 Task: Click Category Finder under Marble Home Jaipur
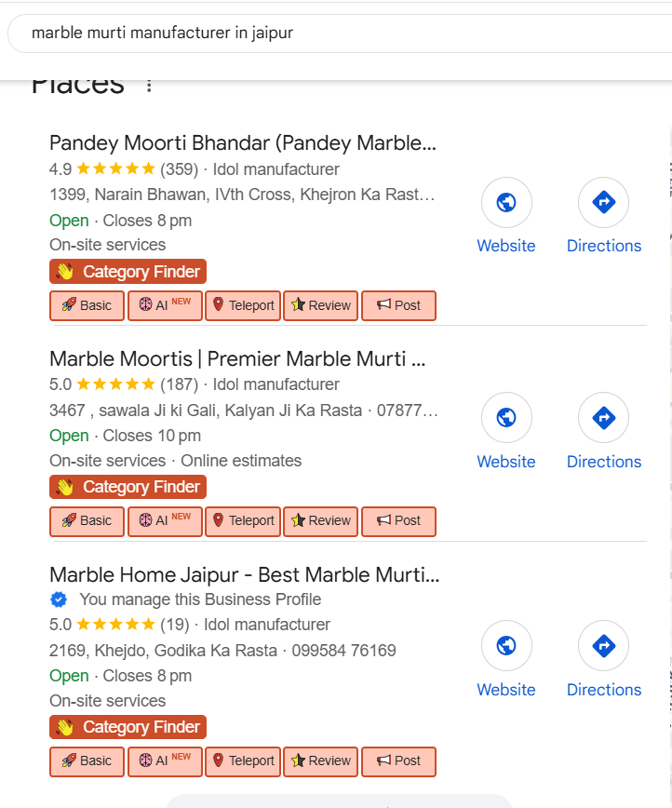click(x=128, y=727)
